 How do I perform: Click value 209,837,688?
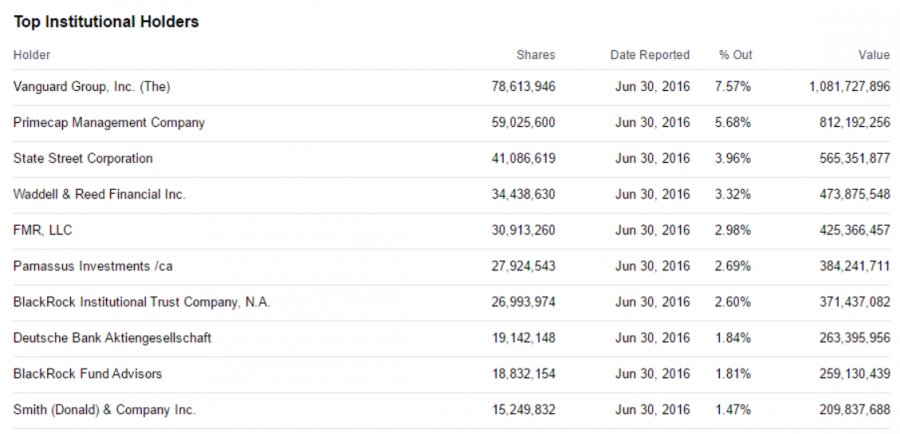click(855, 410)
